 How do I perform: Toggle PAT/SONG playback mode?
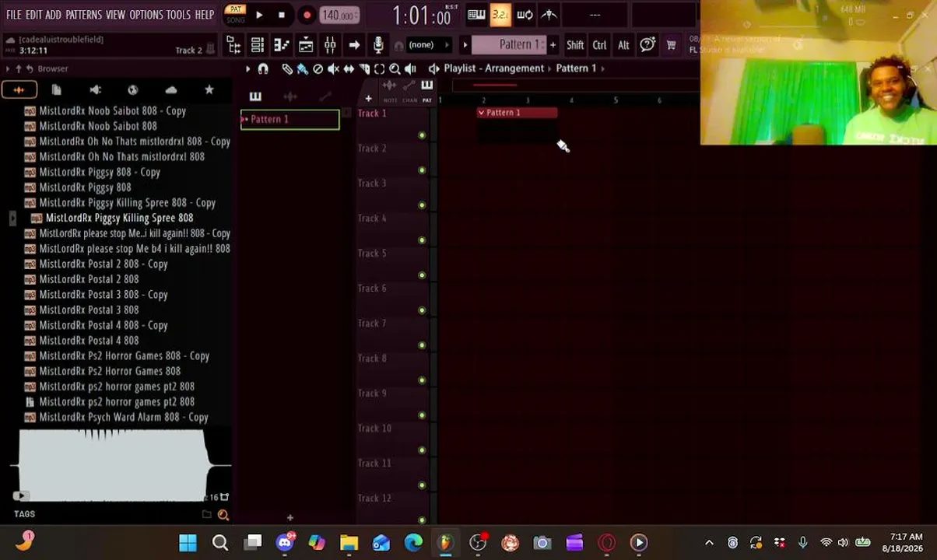pos(235,15)
